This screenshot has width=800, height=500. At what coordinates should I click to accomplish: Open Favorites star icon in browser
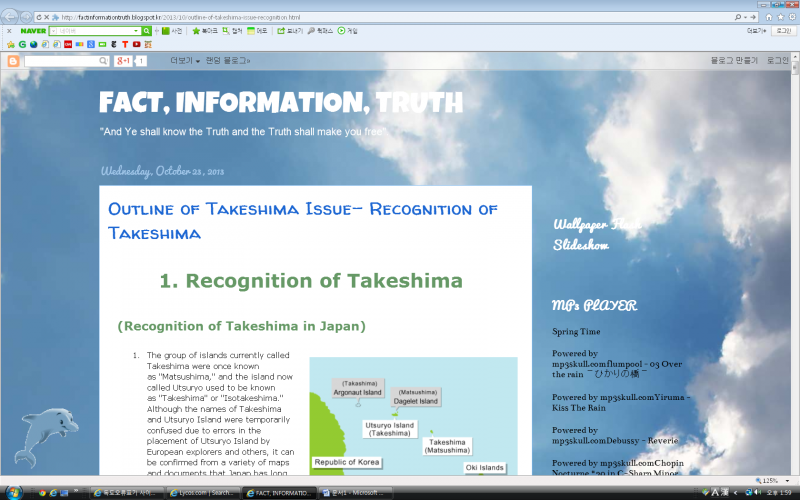click(779, 17)
